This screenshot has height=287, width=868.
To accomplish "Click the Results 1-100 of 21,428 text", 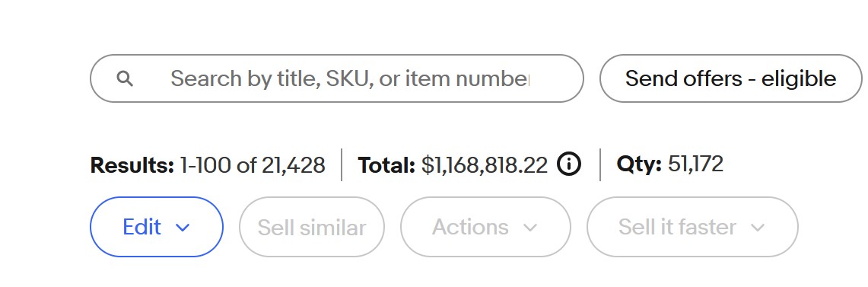I will 208,164.
